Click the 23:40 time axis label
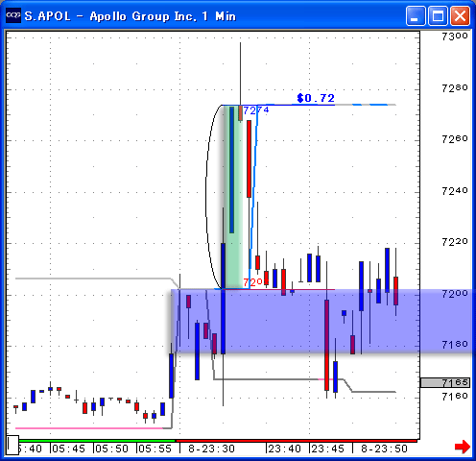 [x=284, y=449]
